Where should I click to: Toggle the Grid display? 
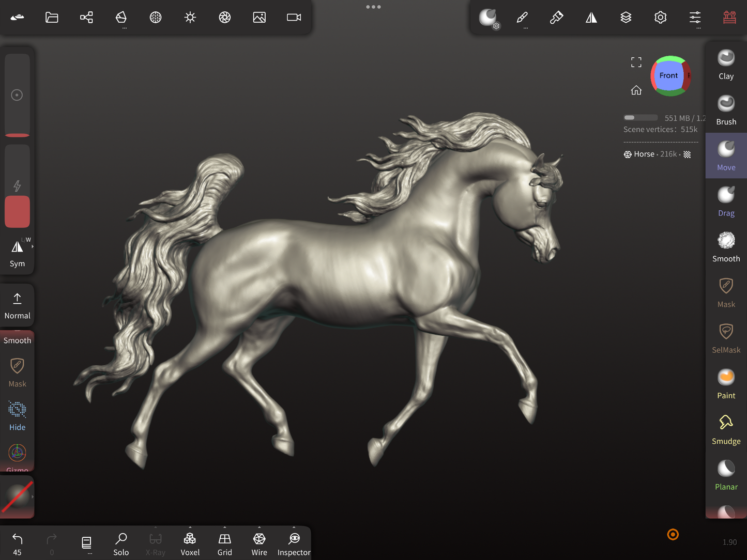point(224,544)
